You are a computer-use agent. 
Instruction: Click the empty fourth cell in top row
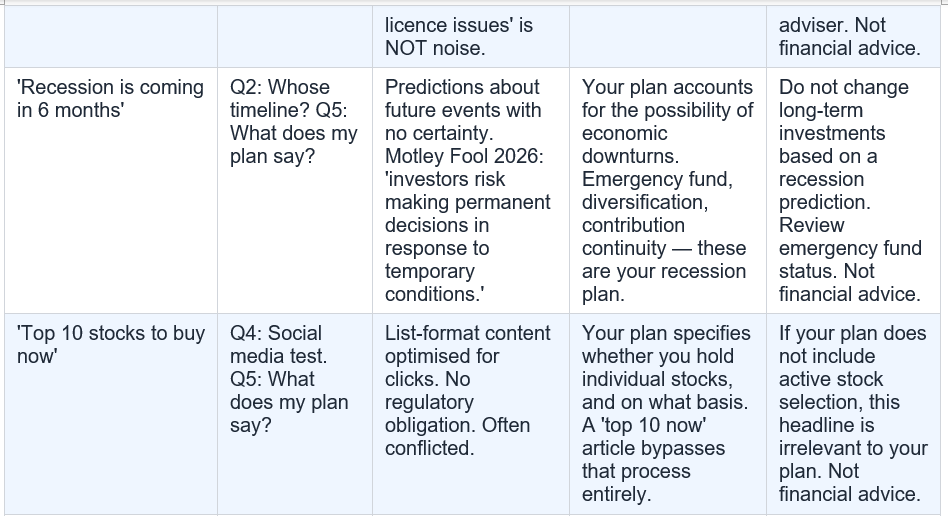coord(668,37)
